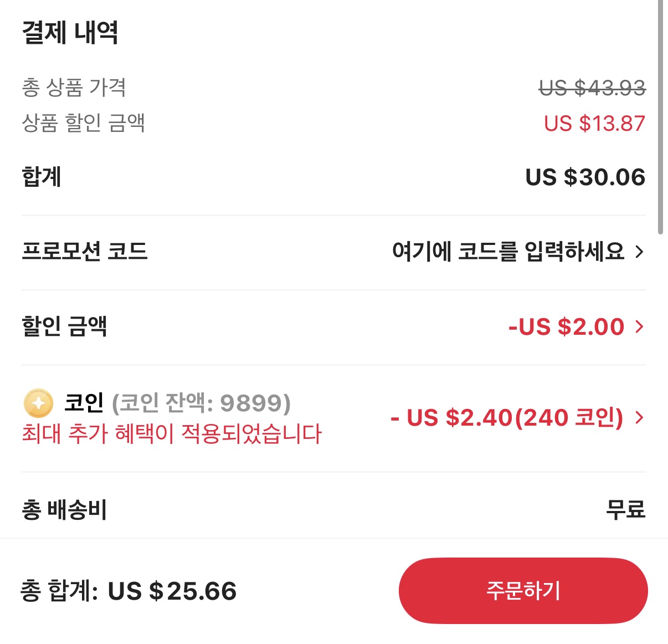The width and height of the screenshot is (668, 644).
Task: Select the -US $2.00 discount value
Action: pos(566,326)
